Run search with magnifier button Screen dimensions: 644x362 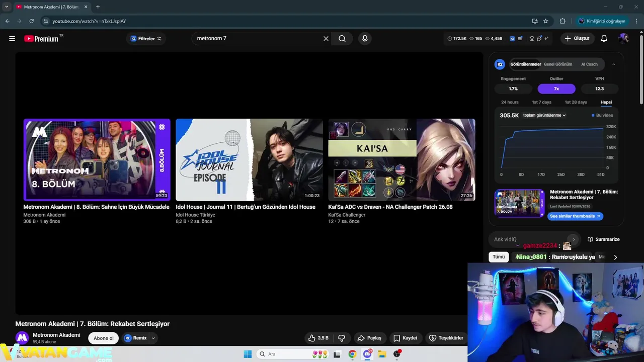click(342, 39)
